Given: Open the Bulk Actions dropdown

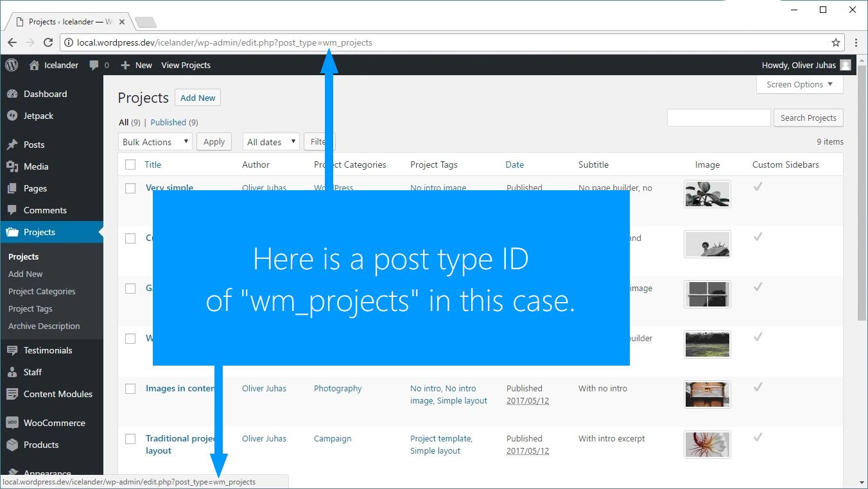Looking at the screenshot, I should (x=155, y=142).
